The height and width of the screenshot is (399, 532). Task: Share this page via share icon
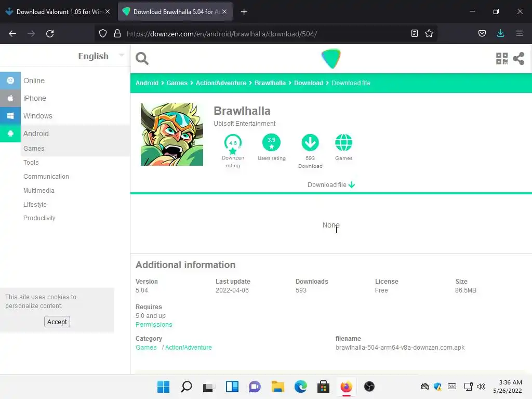518,58
